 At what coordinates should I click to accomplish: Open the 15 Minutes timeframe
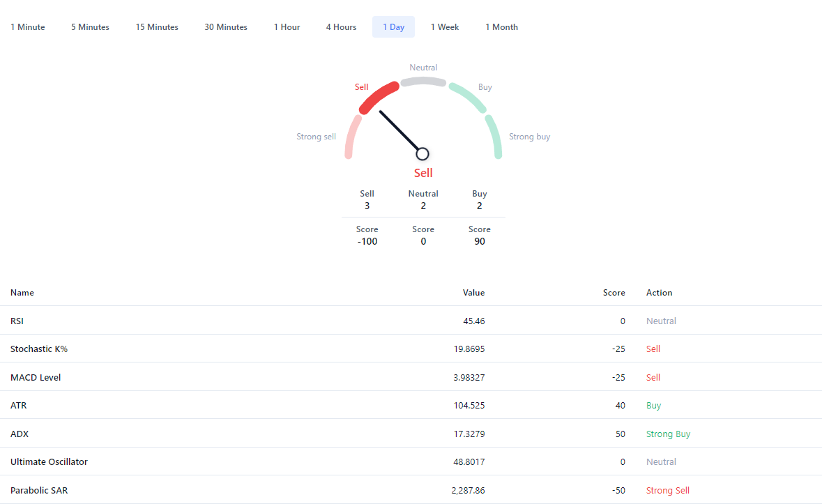pyautogui.click(x=157, y=26)
